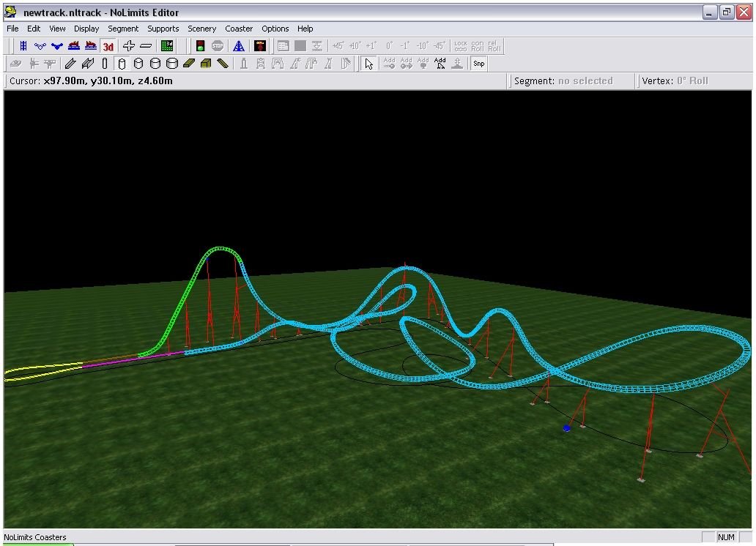Select the medium cylinder tube tool
The image size is (756, 546).
coord(138,64)
